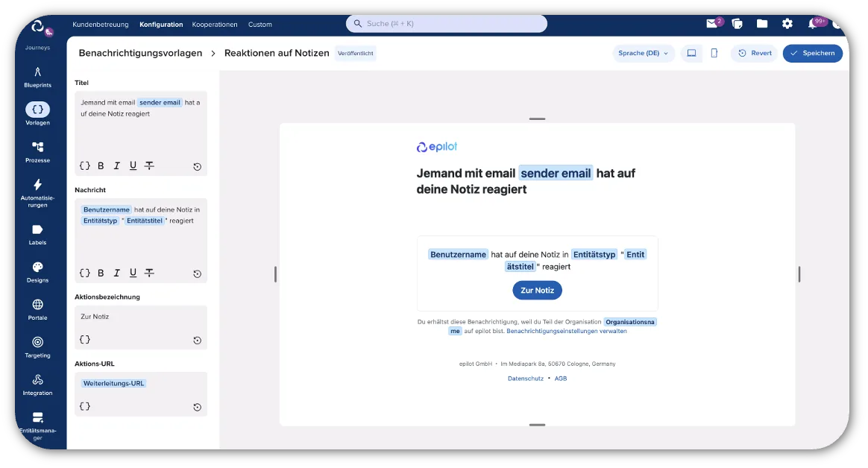Open the stacked pages icon in header
This screenshot has height=468, width=868.
coord(737,23)
